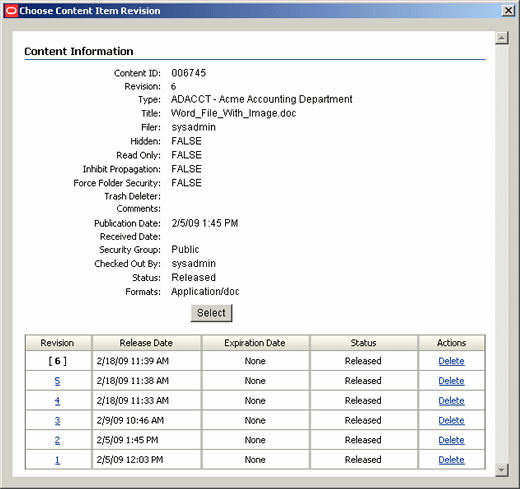Viewport: 520px width, 489px height.
Task: Click the Release Date column header
Action: 146,343
